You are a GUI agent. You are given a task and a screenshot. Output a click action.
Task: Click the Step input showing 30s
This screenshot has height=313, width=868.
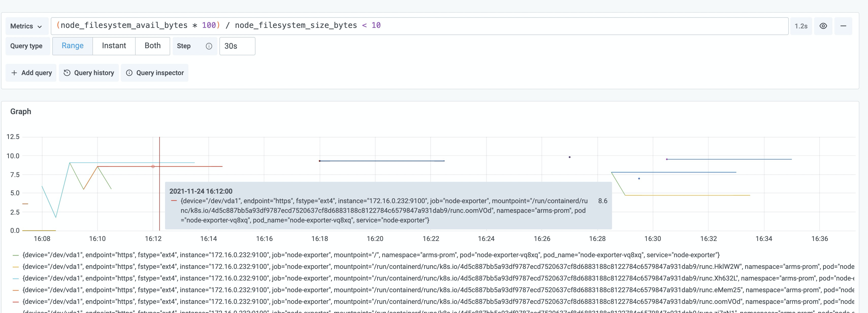(237, 46)
